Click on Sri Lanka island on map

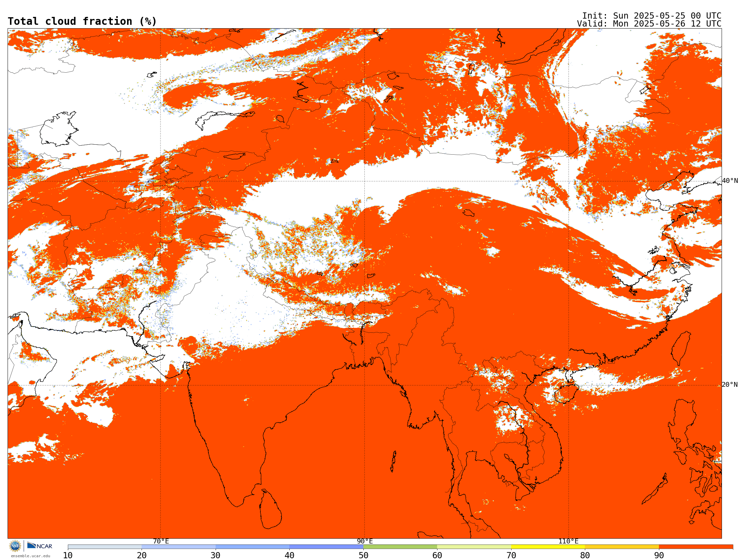[x=270, y=509]
